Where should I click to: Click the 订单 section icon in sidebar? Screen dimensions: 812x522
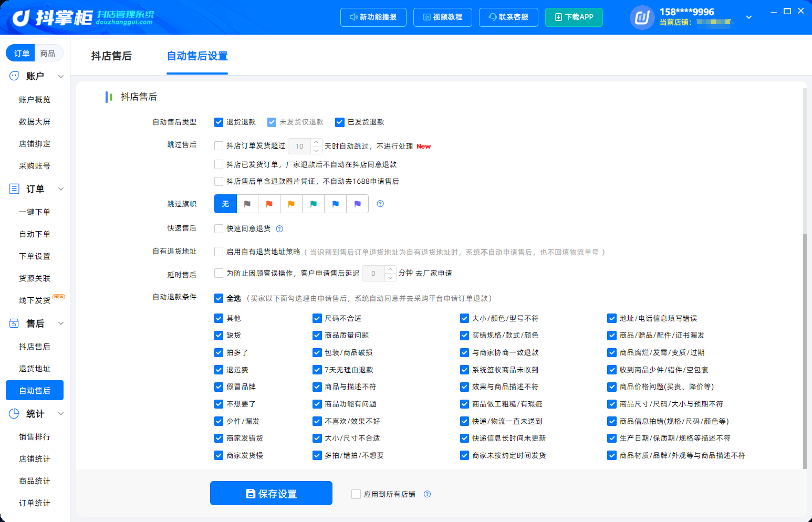tap(14, 189)
